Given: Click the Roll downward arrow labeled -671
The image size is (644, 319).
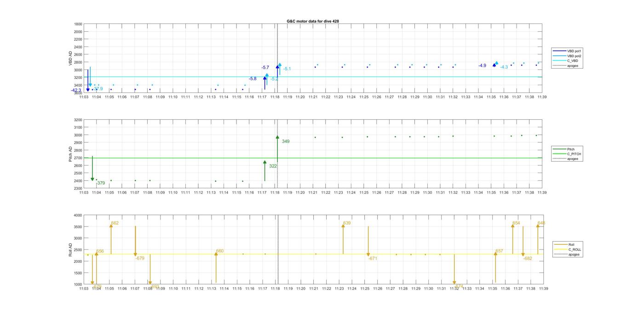Looking at the screenshot, I should pyautogui.click(x=368, y=241).
